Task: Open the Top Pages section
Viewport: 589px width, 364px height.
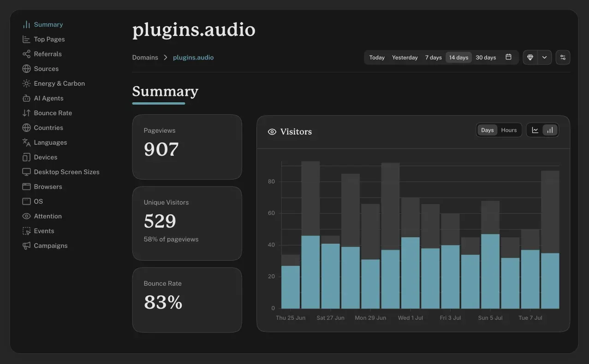Action: click(49, 39)
